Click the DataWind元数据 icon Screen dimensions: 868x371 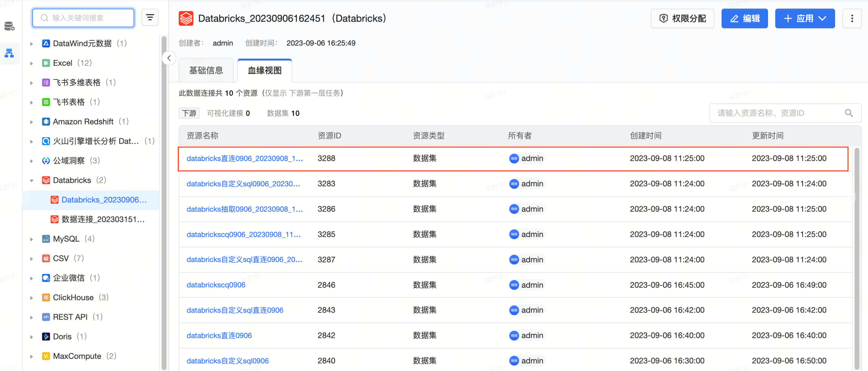click(x=46, y=43)
